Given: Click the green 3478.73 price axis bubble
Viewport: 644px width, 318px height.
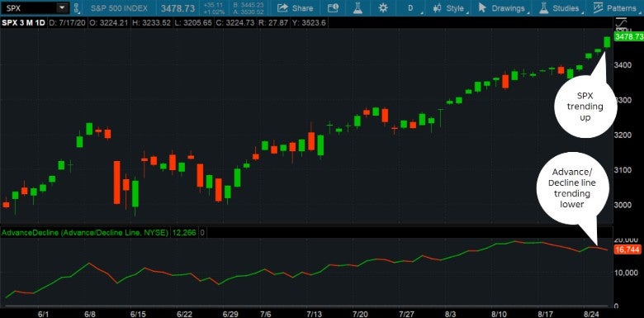Looking at the screenshot, I should point(628,37).
